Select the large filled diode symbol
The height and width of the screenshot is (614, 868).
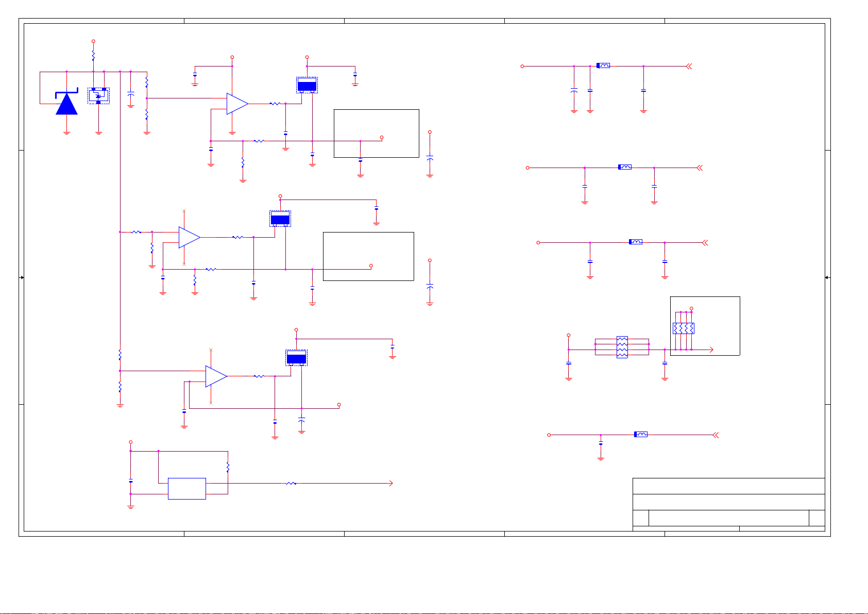(x=66, y=103)
